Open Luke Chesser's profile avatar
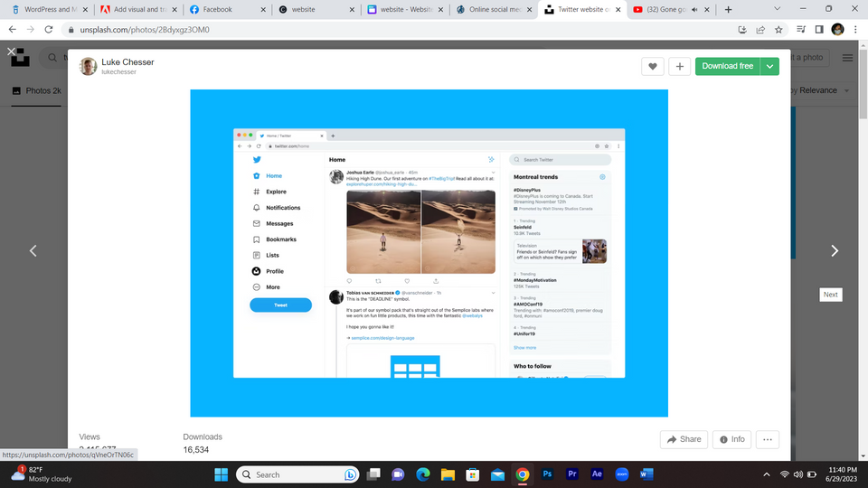This screenshot has height=488, width=868. [x=89, y=66]
